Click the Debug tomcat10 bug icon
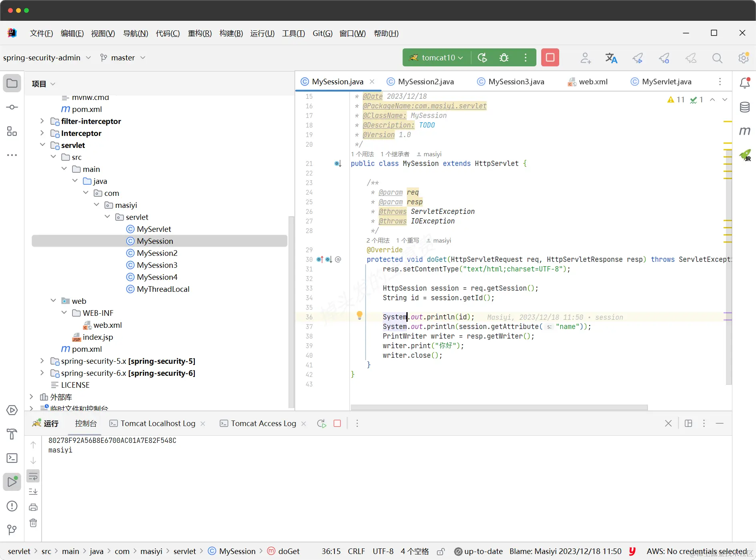Screen dimensions: 756x560 [504, 58]
